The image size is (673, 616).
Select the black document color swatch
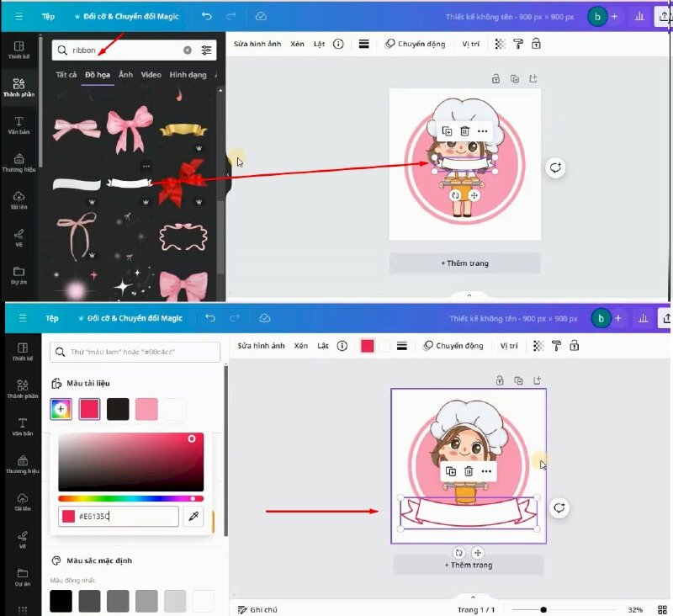tap(118, 410)
